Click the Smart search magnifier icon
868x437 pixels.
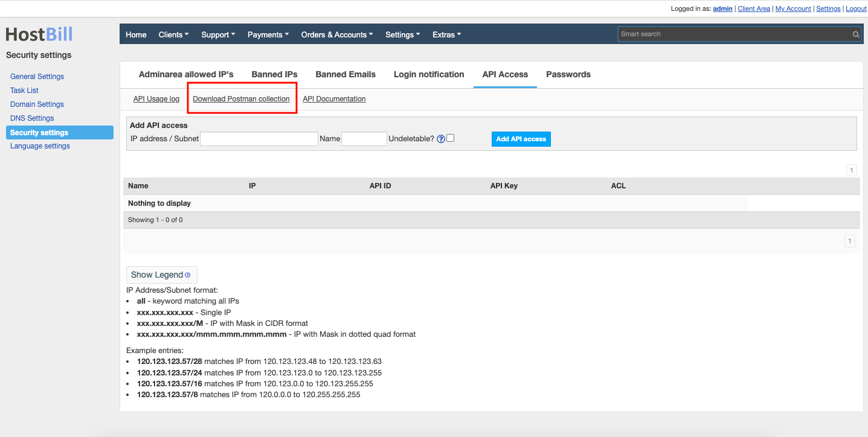856,34
